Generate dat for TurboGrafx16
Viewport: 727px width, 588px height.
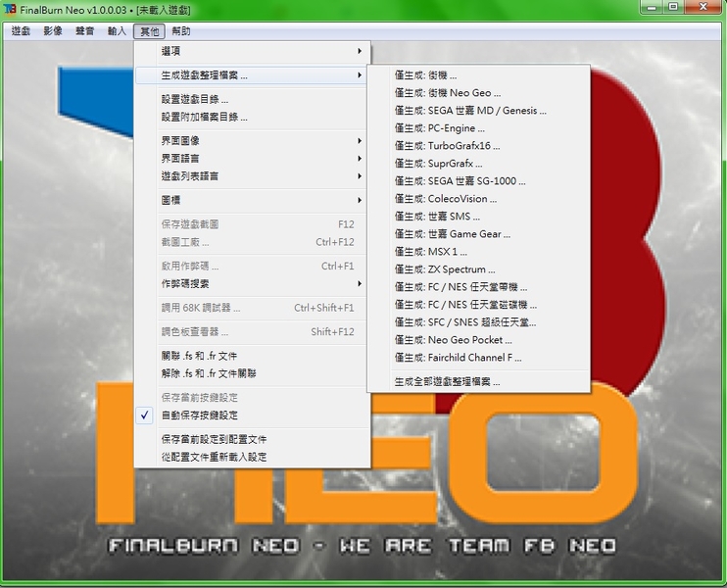(x=478, y=146)
